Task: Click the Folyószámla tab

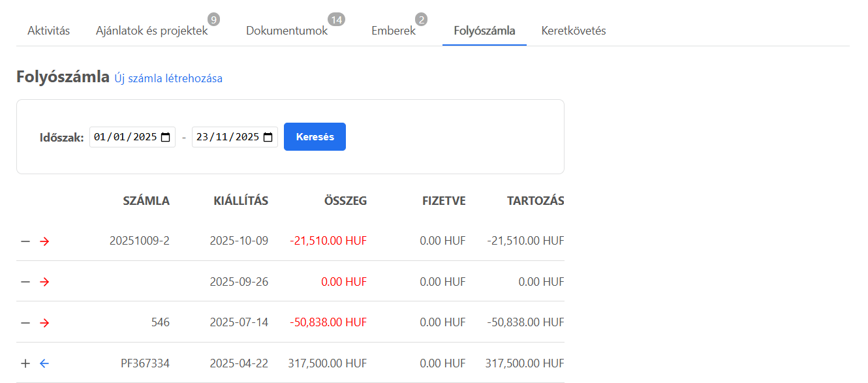Action: click(484, 31)
